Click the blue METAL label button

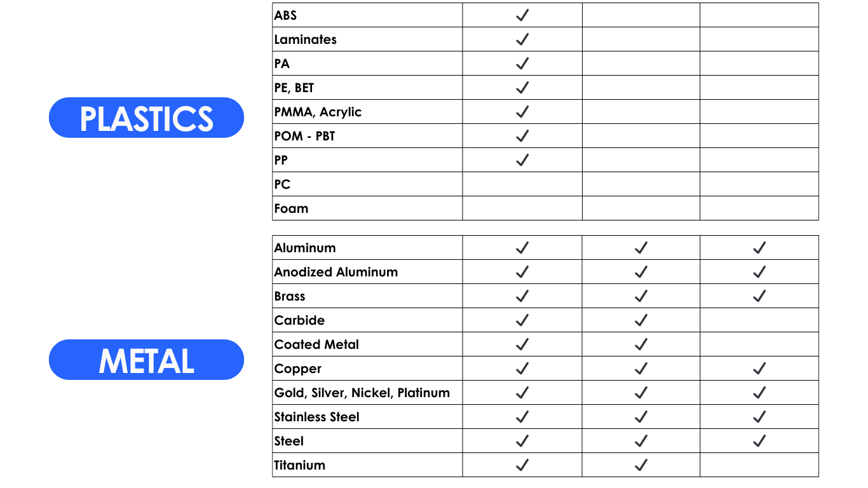click(146, 360)
